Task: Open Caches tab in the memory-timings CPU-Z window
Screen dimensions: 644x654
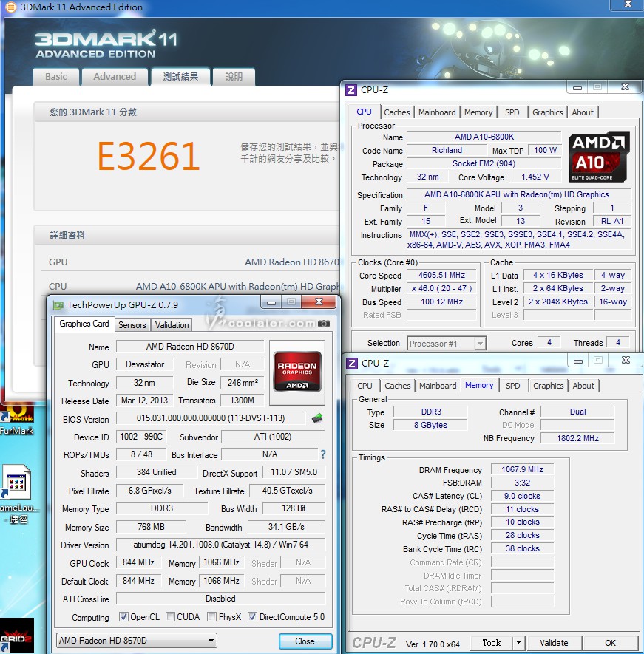Action: click(x=398, y=386)
